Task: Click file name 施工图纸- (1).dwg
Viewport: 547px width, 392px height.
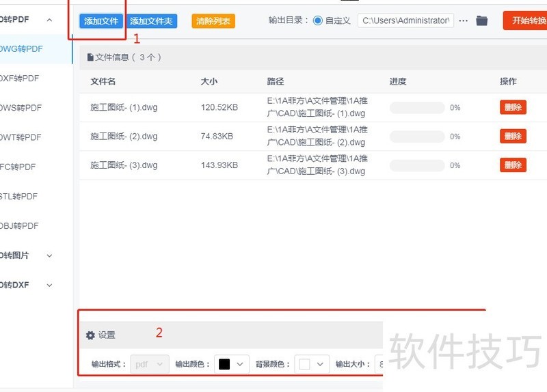Action: pyautogui.click(x=124, y=107)
